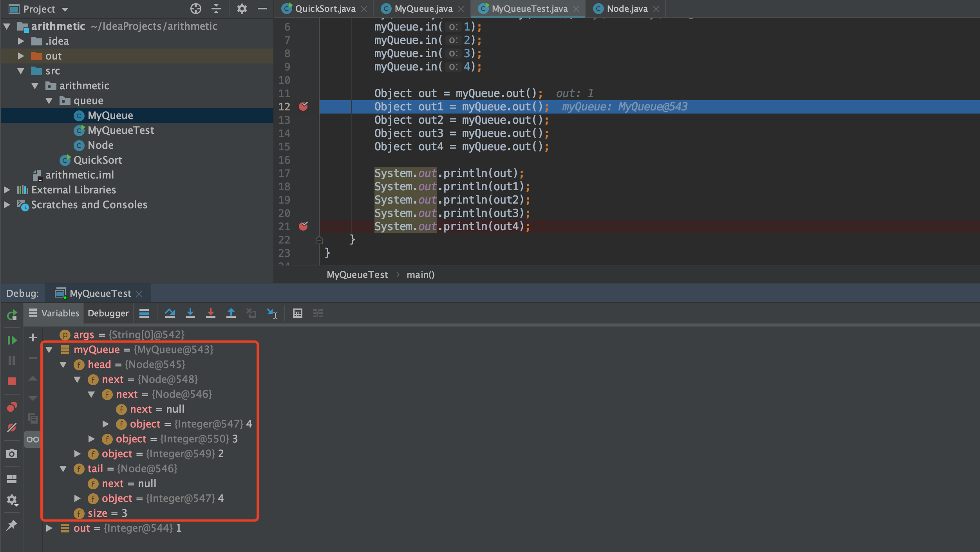Toggle the breakpoint on line 12
The width and height of the screenshot is (980, 552).
(303, 106)
